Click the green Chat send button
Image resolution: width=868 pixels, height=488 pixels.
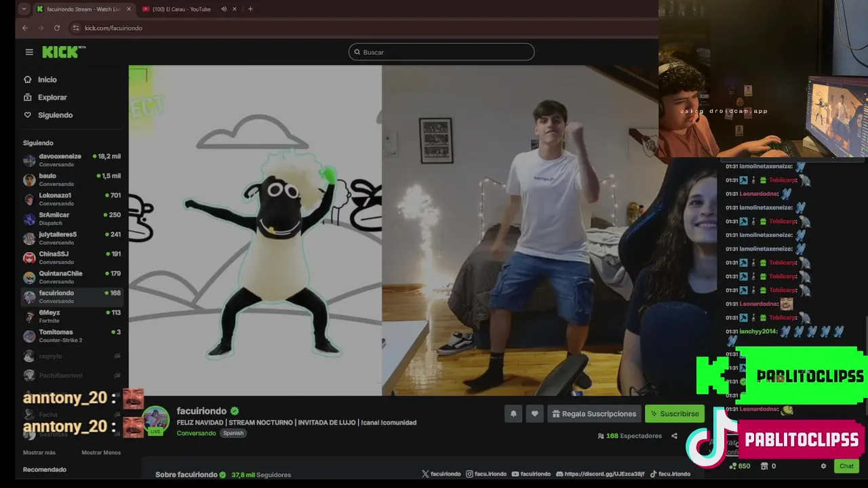(847, 466)
